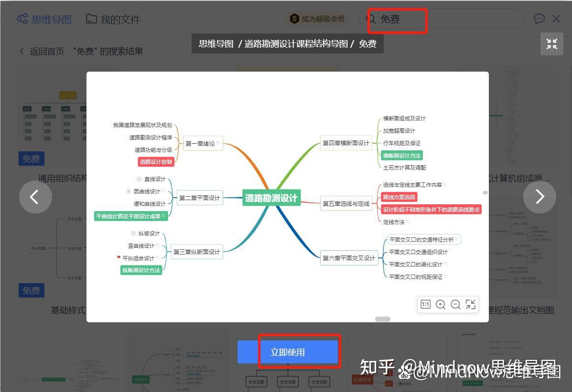
Task: Click the red flag icon beside 平纵组合设计
Action: point(119,257)
